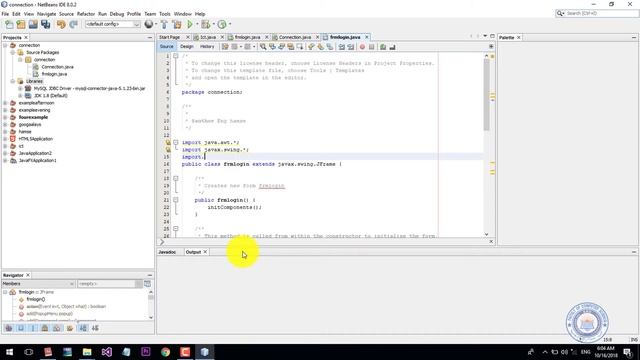Collapse the Source Packages node
The height and width of the screenshot is (360, 640).
13,53
